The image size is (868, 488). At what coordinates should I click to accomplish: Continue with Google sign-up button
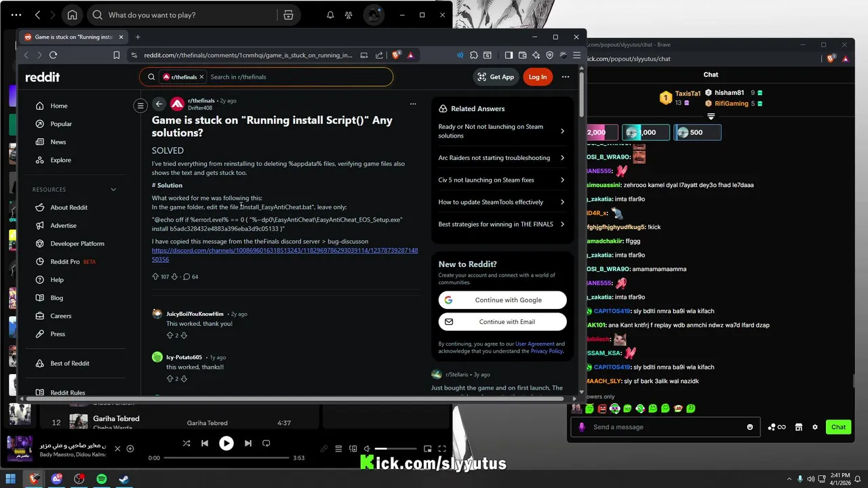tap(502, 300)
